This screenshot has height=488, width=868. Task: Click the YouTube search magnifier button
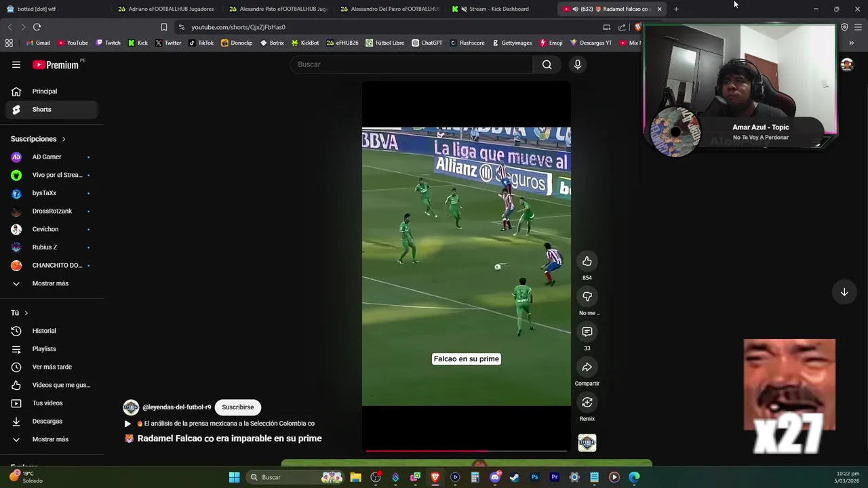tap(547, 64)
